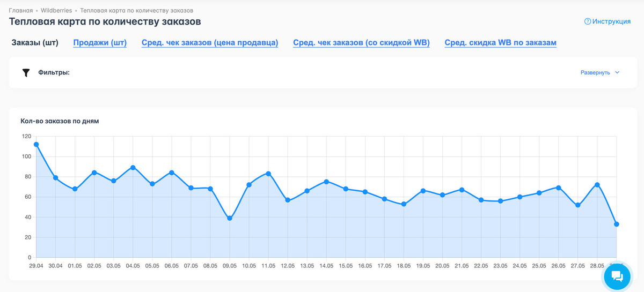Click the 28.05 data point
This screenshot has width=644, height=292.
pos(597,185)
